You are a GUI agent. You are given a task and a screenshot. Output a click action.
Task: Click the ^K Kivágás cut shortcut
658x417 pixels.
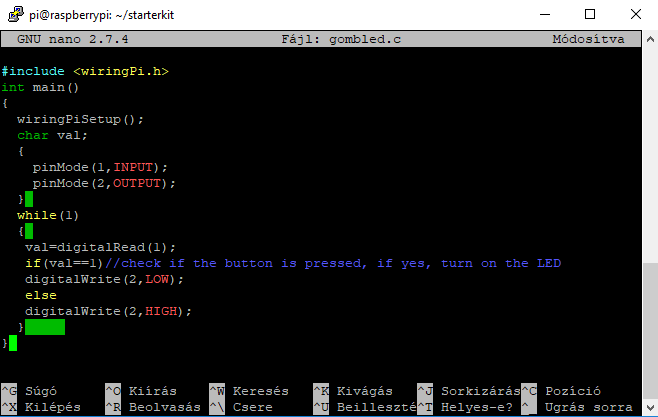(x=353, y=391)
